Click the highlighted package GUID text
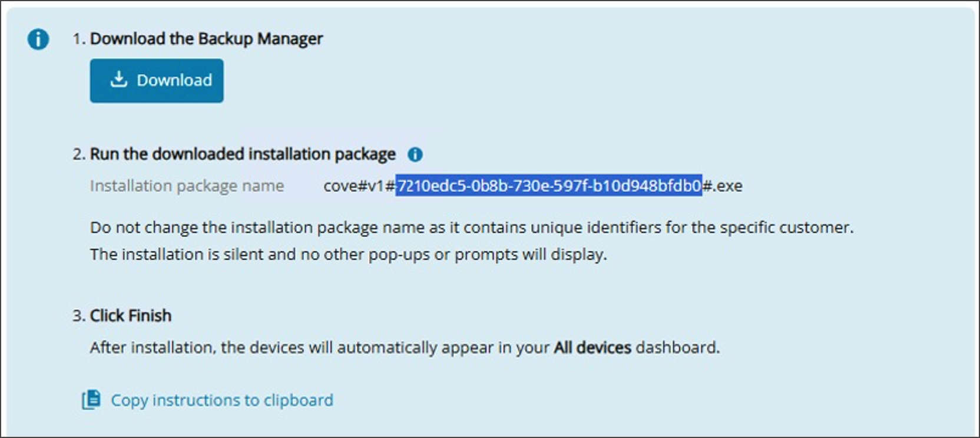The image size is (980, 438). pos(549,186)
